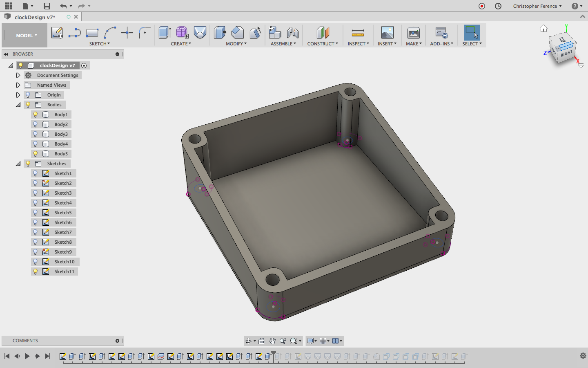Toggle the Origin folder visibility lightbulb

(28, 95)
